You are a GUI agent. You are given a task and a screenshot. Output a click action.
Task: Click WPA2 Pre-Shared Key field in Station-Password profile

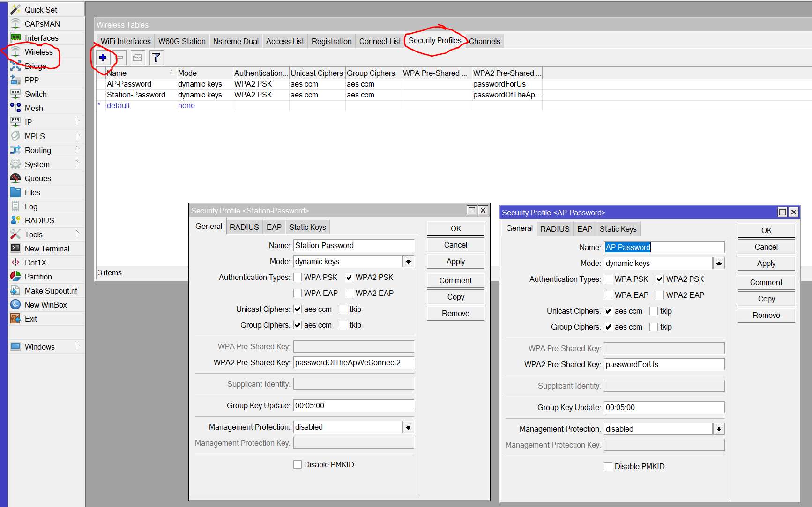point(354,362)
